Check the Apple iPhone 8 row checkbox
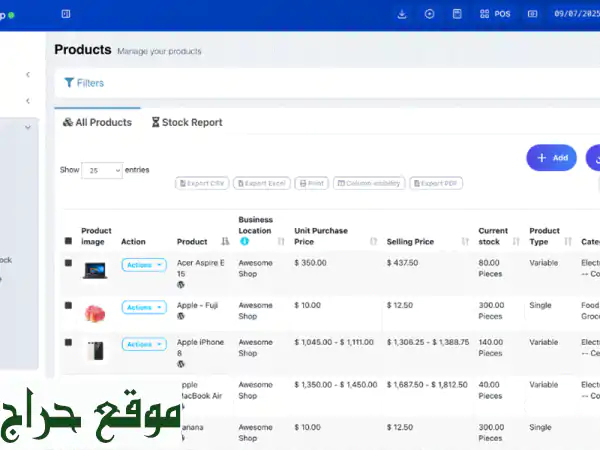Image resolution: width=600 pixels, height=450 pixels. [68, 342]
